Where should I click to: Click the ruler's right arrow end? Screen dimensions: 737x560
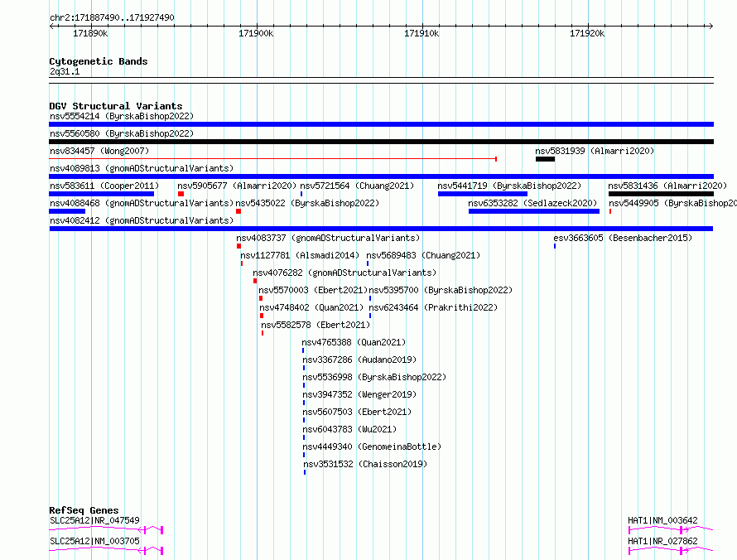711,26
